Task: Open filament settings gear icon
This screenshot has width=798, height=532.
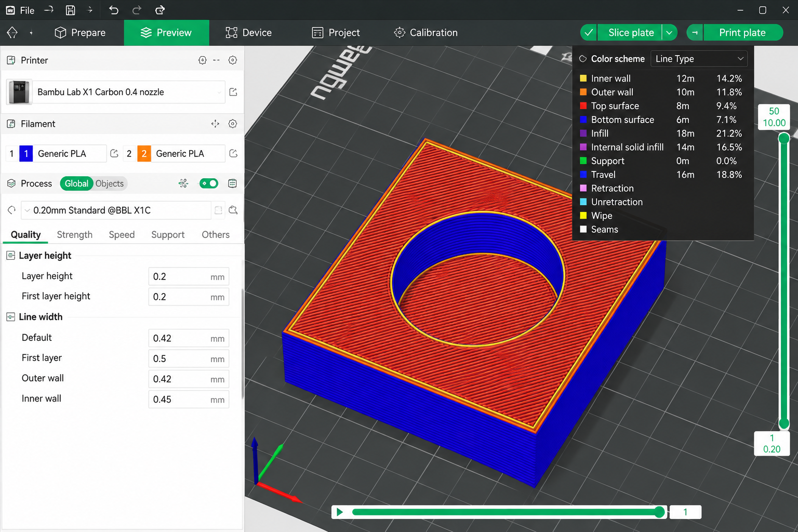Action: pos(233,124)
